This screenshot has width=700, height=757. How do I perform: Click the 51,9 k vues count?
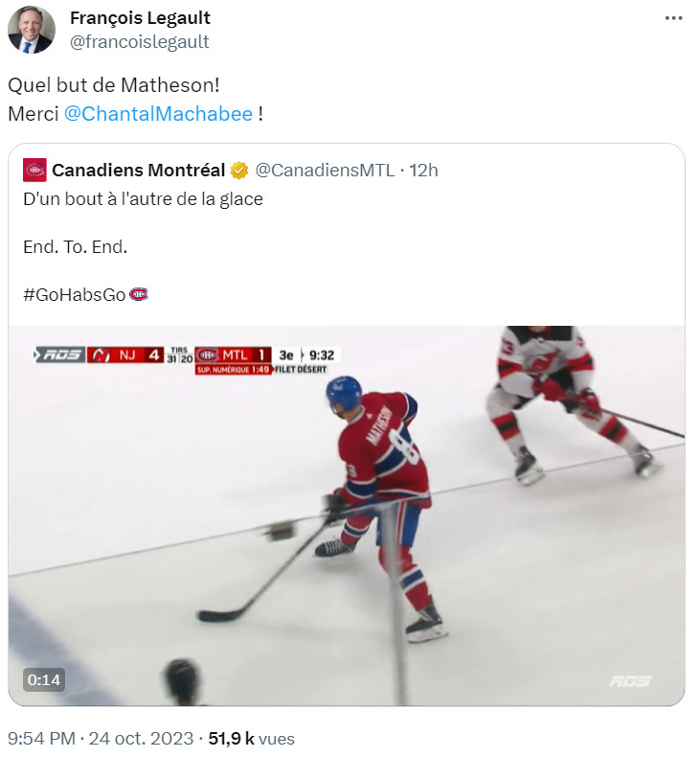[x=251, y=739]
